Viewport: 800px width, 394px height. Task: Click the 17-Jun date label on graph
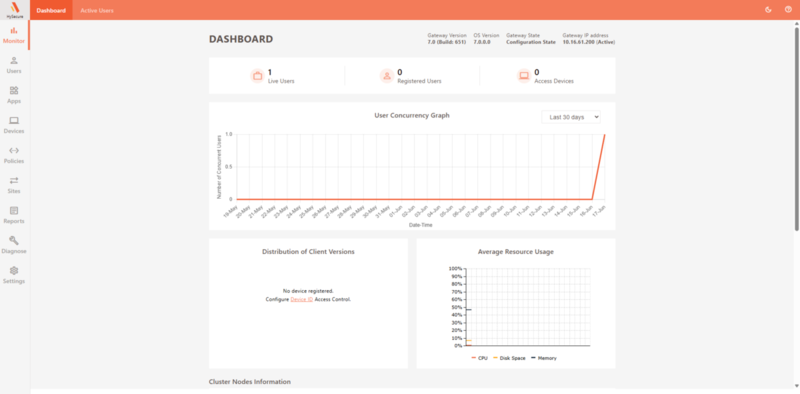(x=599, y=211)
